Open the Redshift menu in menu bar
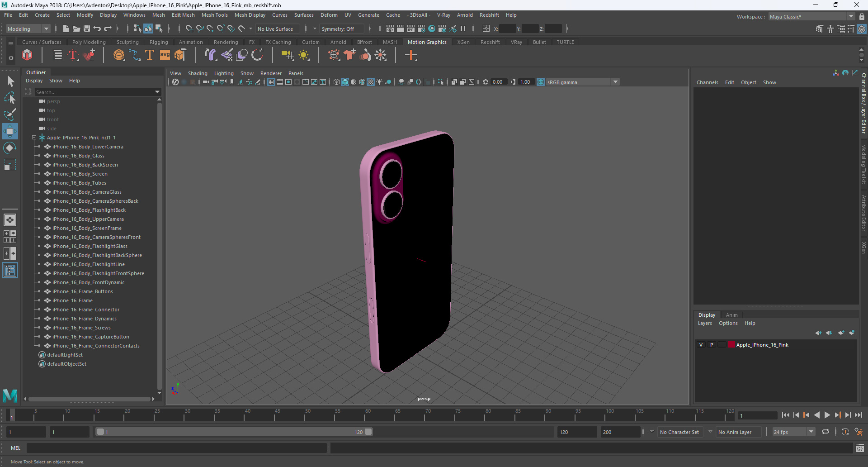 489,15
